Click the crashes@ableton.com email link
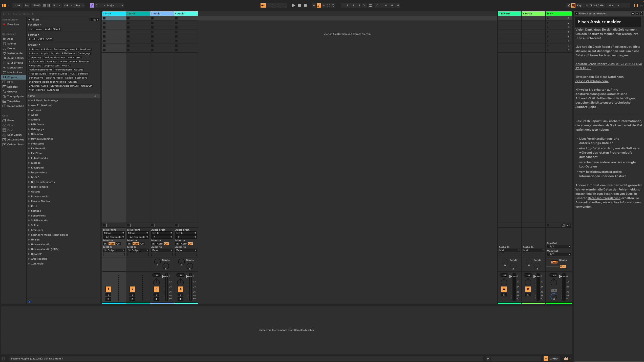Viewport: 644px width, 362px height. (x=591, y=81)
